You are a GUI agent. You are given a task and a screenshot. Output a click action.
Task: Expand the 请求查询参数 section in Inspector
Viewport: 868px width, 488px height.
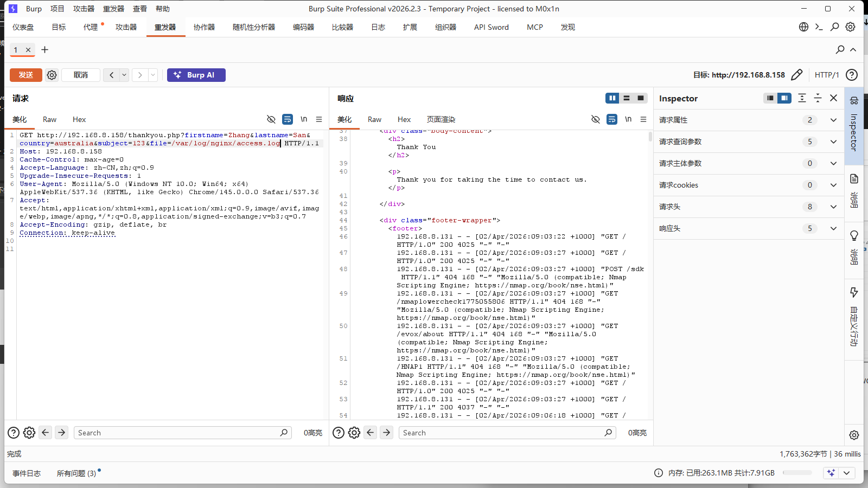coord(833,142)
